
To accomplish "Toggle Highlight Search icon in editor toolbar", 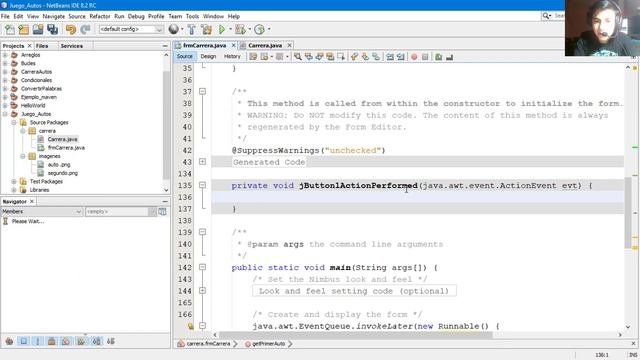I will (330, 57).
